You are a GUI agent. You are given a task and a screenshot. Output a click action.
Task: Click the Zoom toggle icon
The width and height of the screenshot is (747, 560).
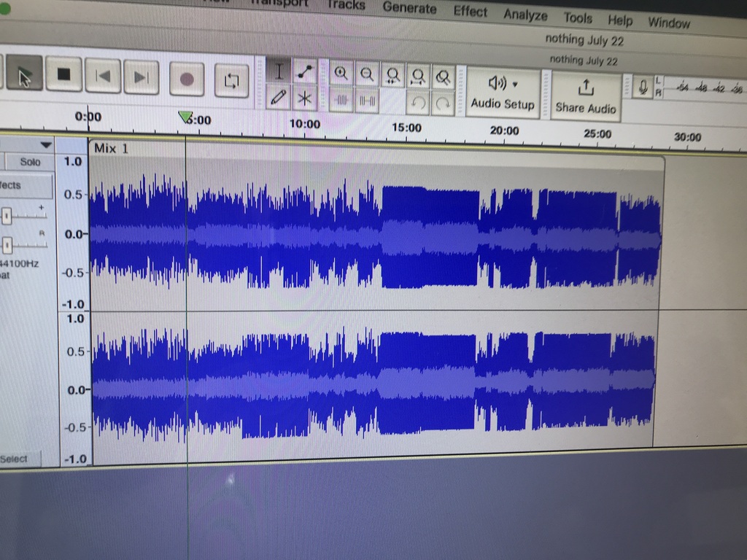coord(443,77)
